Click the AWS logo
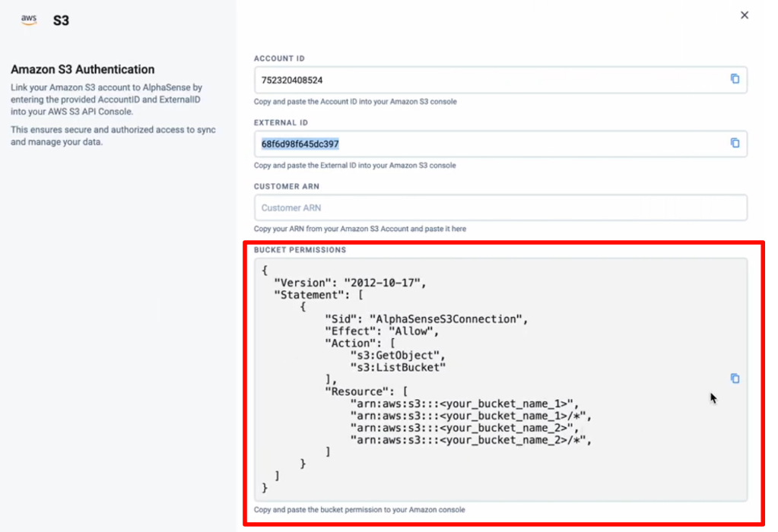The image size is (778, 532). coord(29,21)
